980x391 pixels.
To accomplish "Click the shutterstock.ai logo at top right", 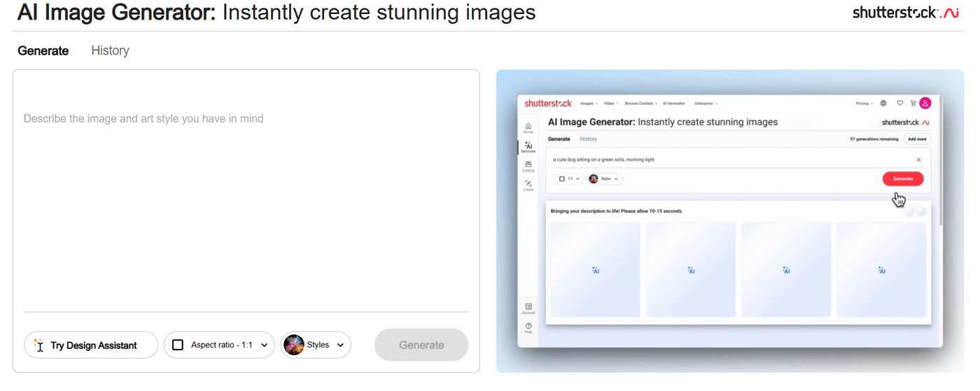I will coord(905,13).
